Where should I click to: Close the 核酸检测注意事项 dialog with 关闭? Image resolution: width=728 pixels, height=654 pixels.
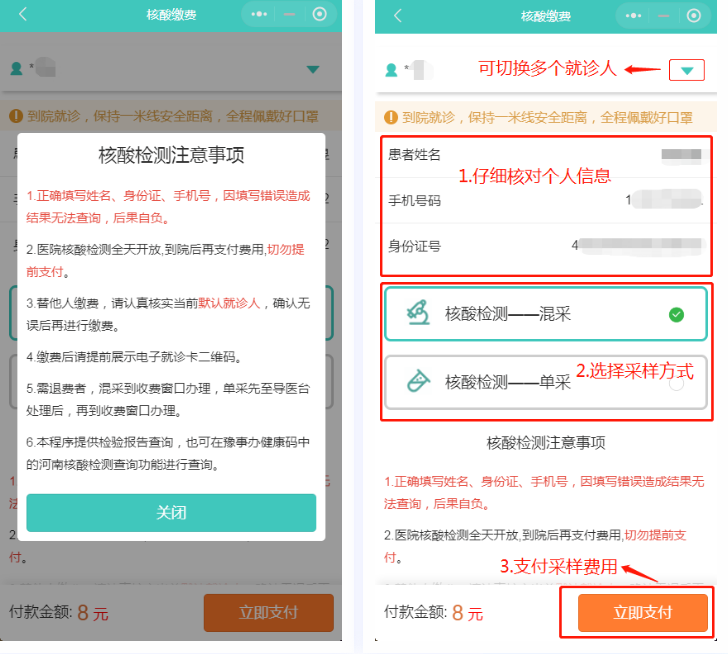tap(171, 512)
